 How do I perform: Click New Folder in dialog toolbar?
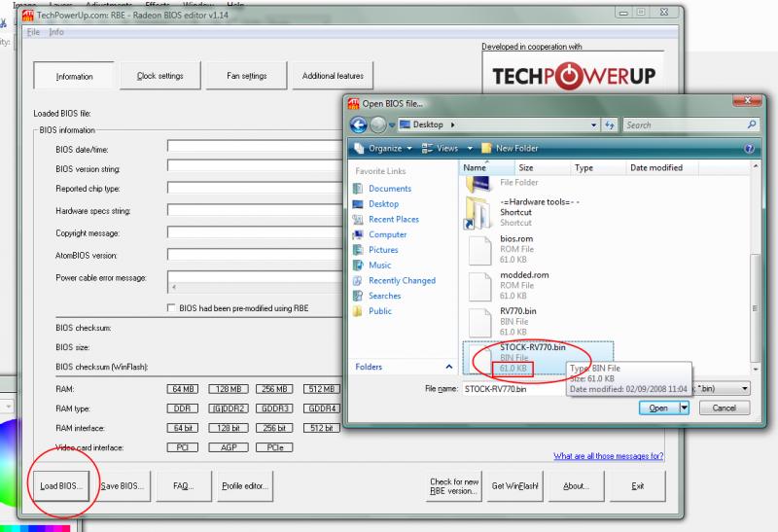click(510, 149)
